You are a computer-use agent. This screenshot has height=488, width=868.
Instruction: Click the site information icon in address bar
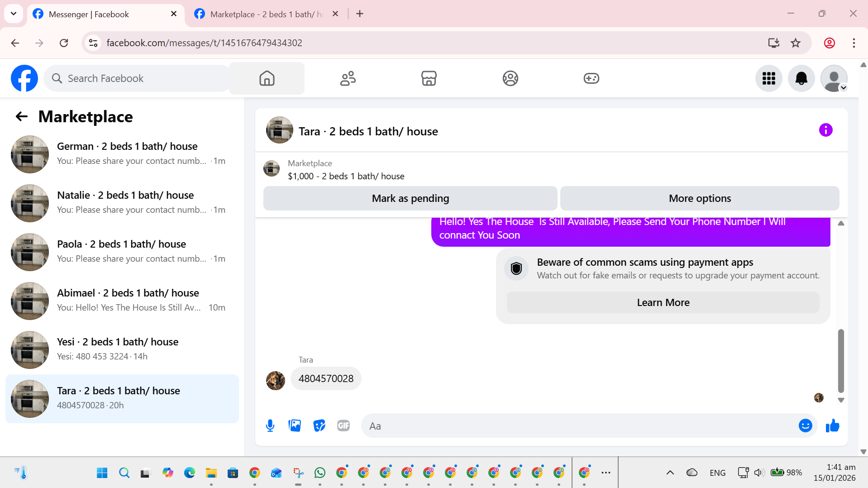click(93, 43)
